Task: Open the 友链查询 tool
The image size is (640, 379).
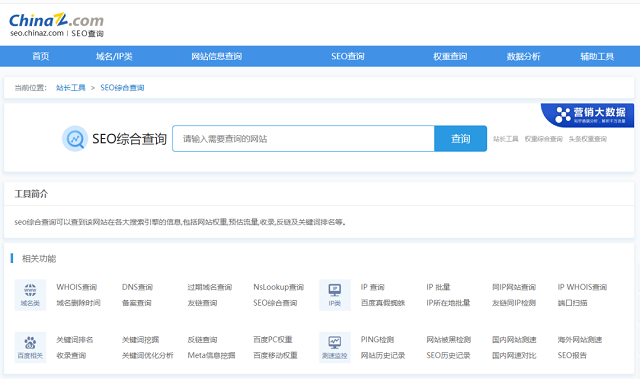Action: [x=202, y=303]
